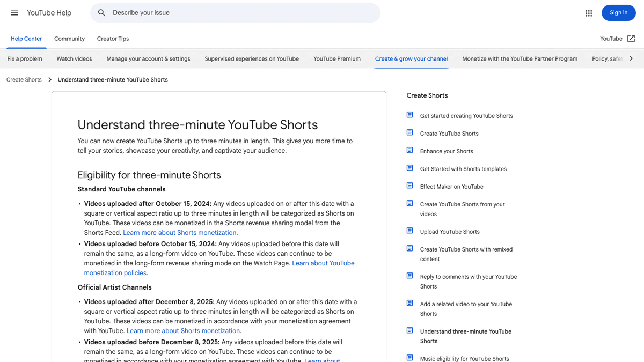This screenshot has height=362, width=644.
Task: Click article icon beside Effect Maker on YouTube
Action: (x=410, y=186)
